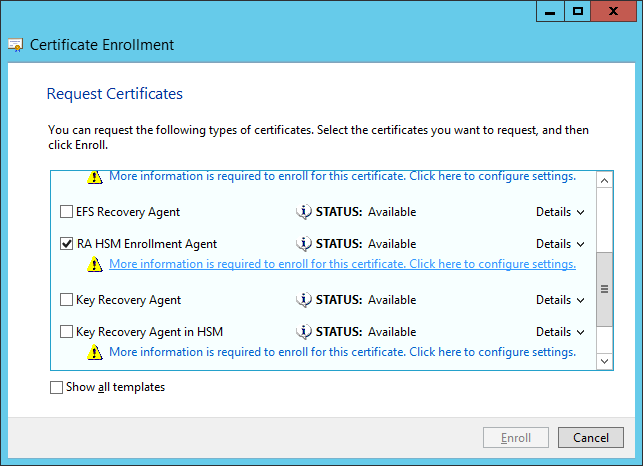Click the certificate list scrollbar thumb
This screenshot has height=466, width=643.
tap(604, 288)
